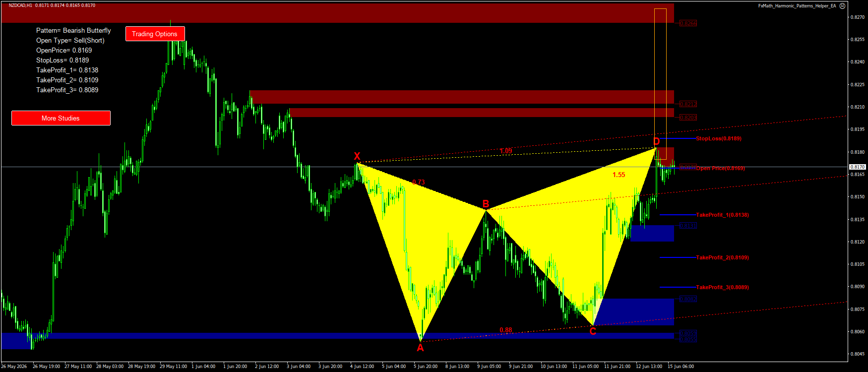
Task: Click 0.8120 on the price axis
Action: [x=858, y=242]
